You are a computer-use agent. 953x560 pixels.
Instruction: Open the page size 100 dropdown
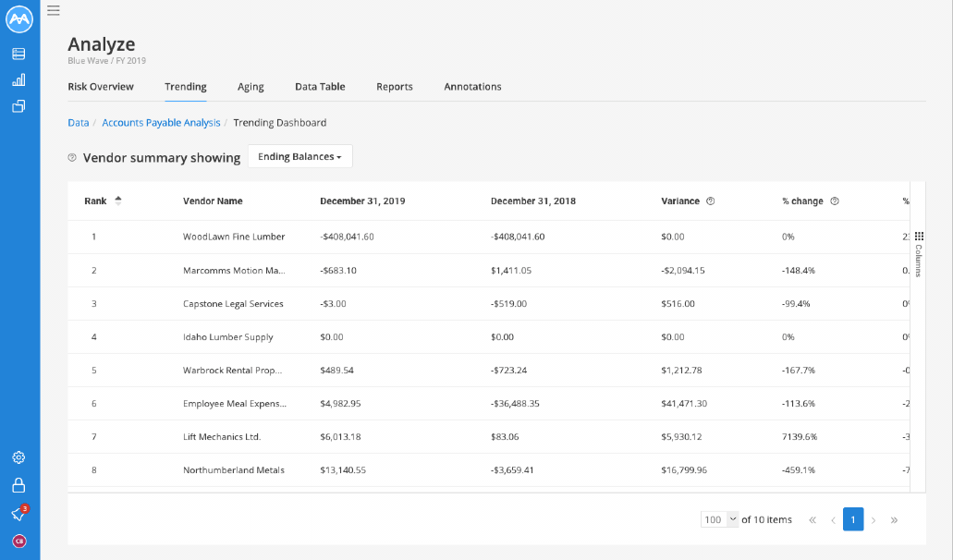pos(720,519)
